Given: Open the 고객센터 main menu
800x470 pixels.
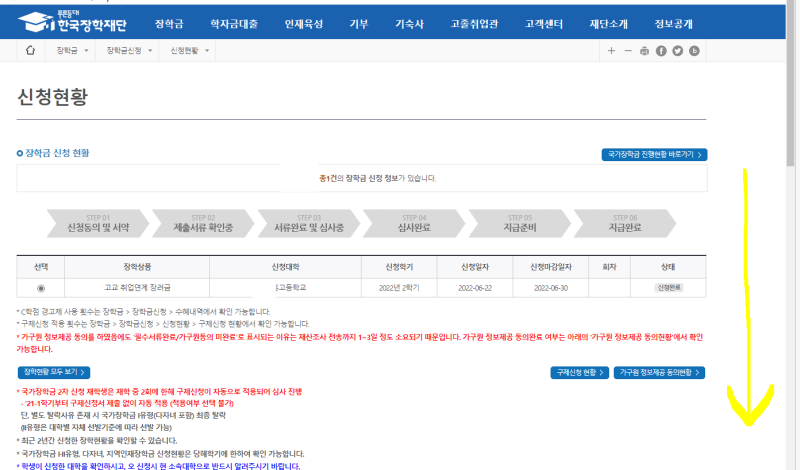Looking at the screenshot, I should 544,24.
